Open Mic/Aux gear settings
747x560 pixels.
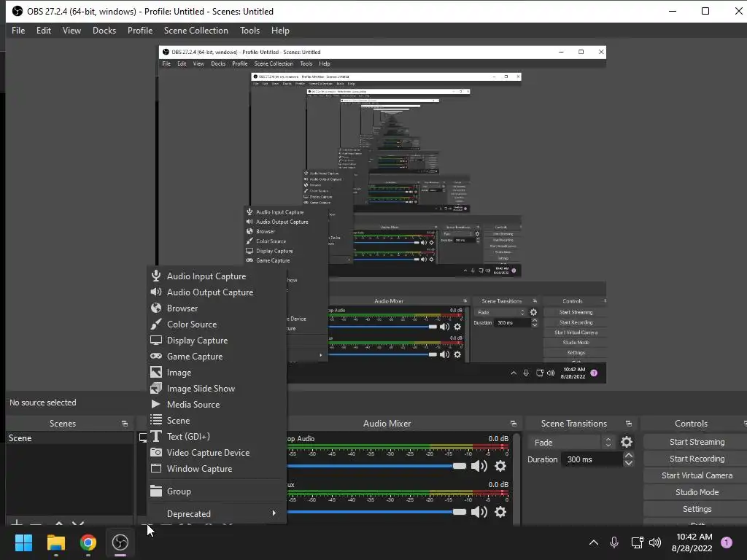tap(500, 512)
